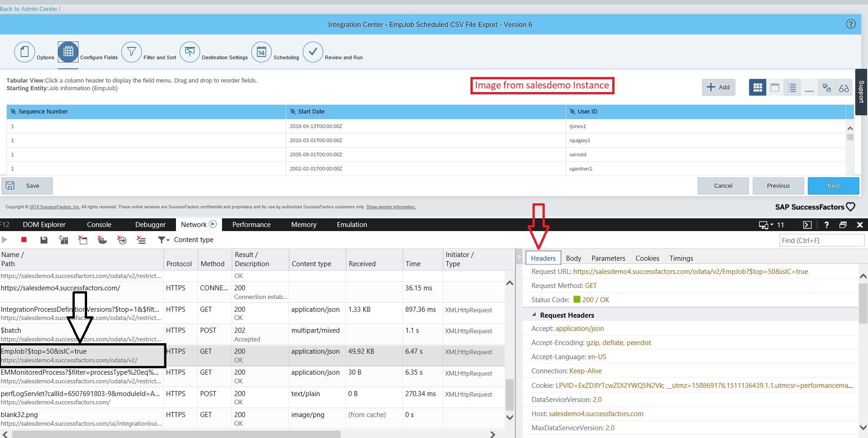
Task: Switch to the Performance tab
Action: click(251, 225)
